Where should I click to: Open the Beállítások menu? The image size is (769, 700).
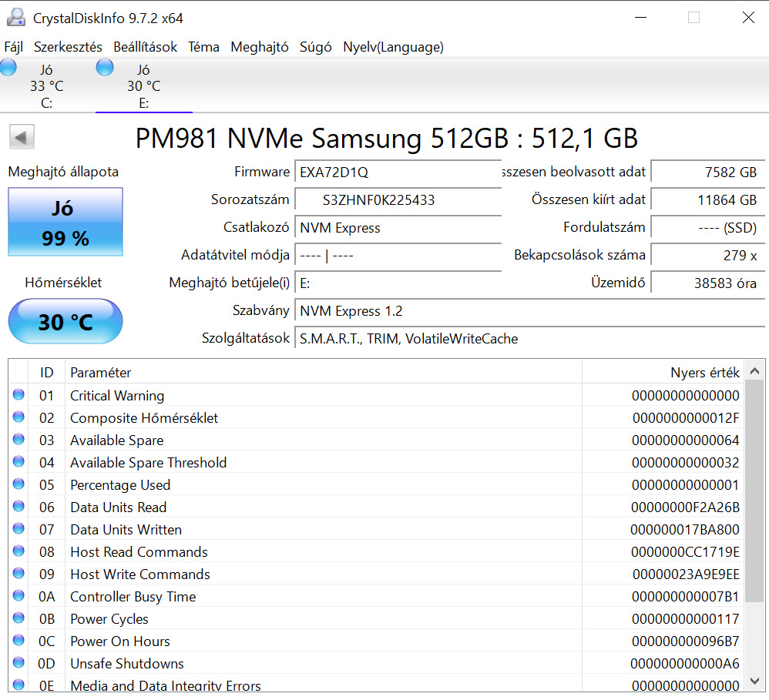click(x=145, y=47)
